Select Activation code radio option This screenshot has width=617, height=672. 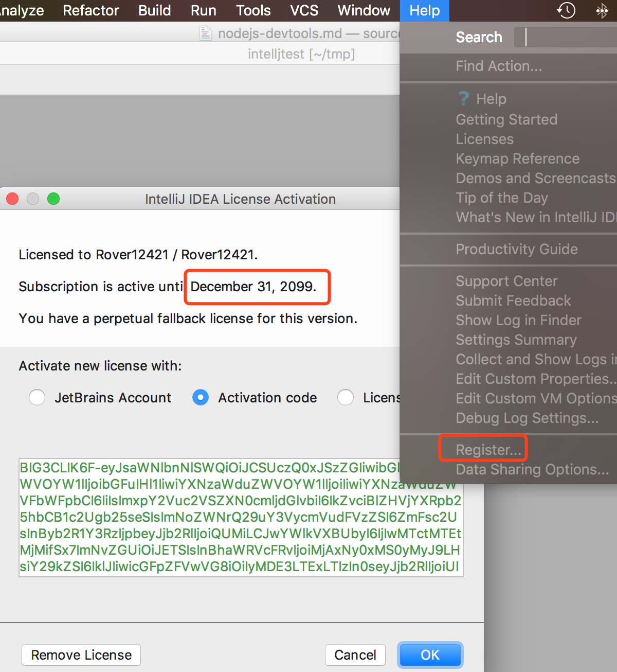pyautogui.click(x=201, y=398)
